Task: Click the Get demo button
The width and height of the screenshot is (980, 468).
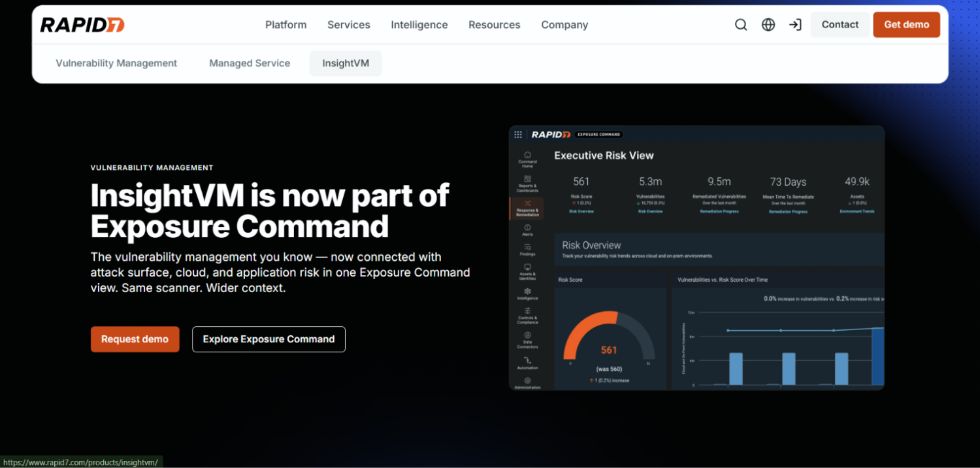Action: [x=907, y=25]
